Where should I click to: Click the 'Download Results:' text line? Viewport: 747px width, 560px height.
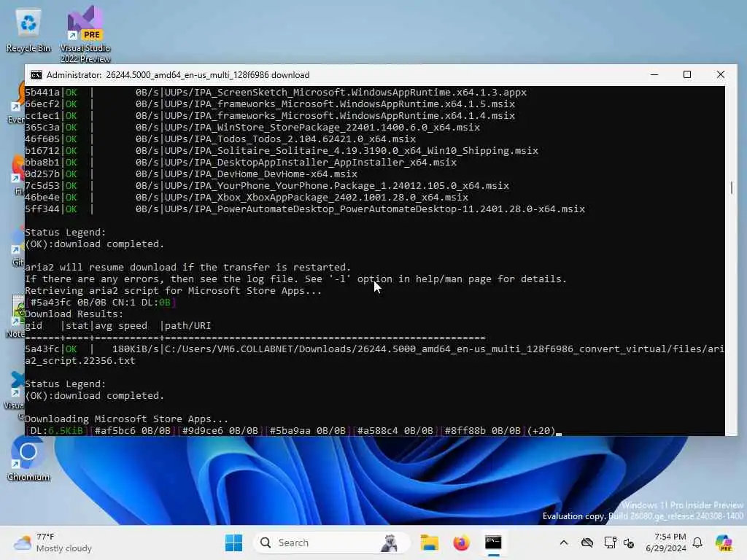point(74,314)
